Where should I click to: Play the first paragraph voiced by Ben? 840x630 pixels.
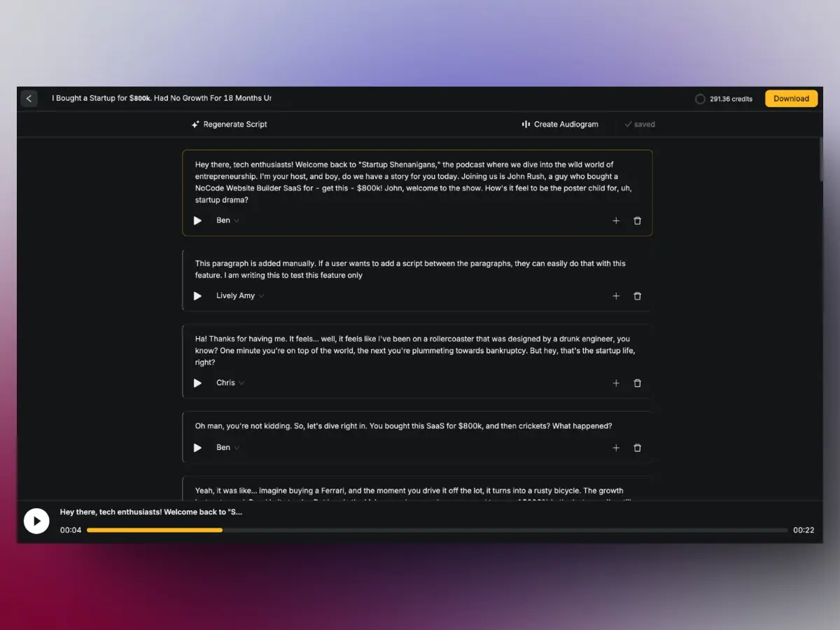(197, 220)
